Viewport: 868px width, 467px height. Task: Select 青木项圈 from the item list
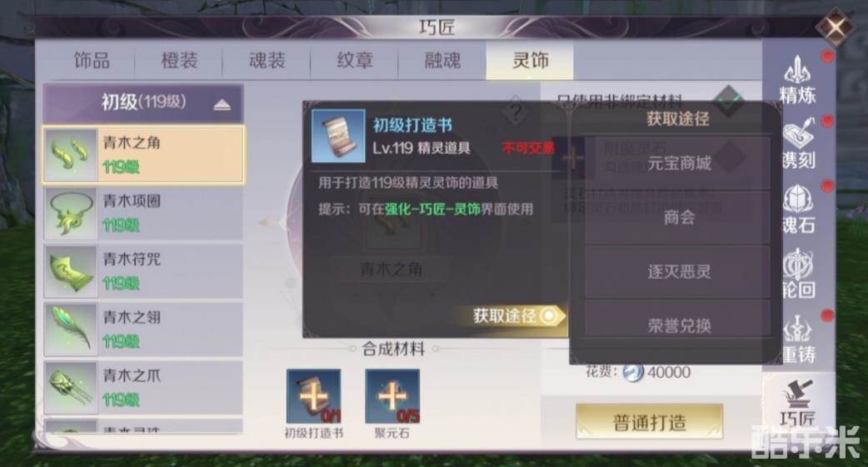point(143,213)
